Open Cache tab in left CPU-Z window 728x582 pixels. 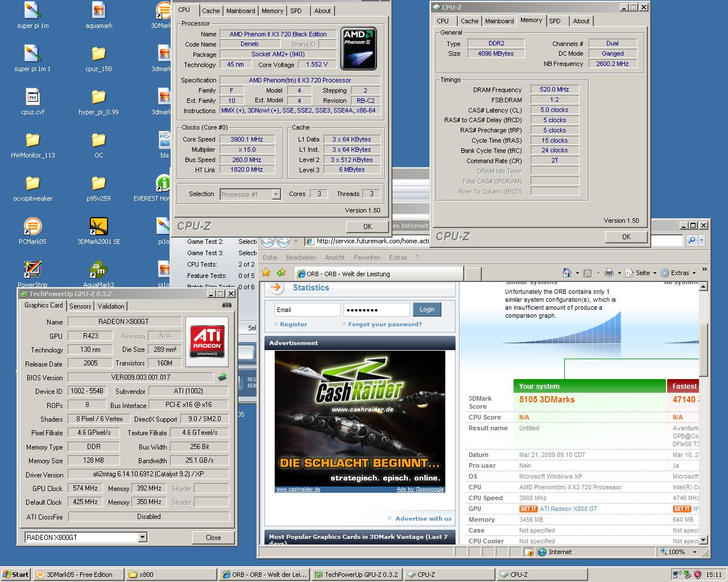point(210,11)
